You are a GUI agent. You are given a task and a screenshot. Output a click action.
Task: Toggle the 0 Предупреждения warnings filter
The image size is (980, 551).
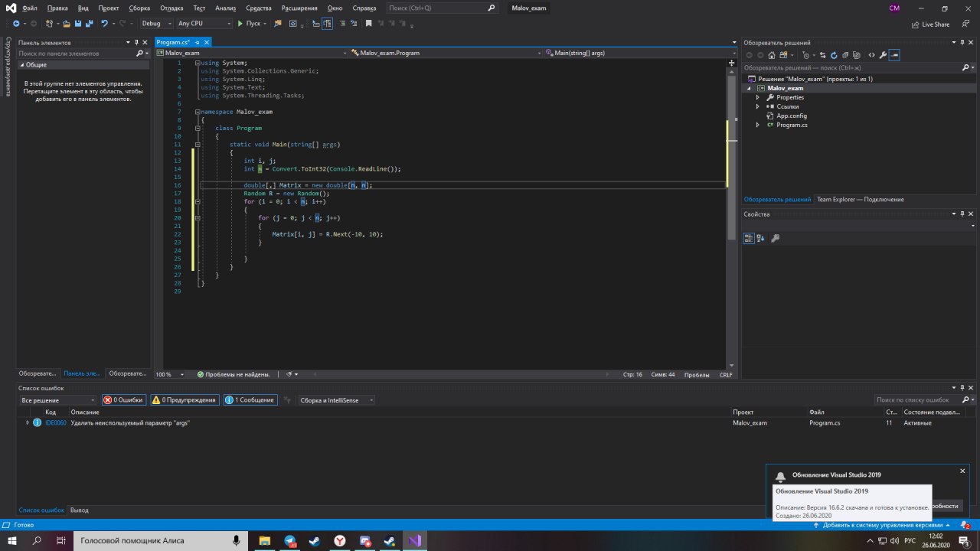[185, 399]
